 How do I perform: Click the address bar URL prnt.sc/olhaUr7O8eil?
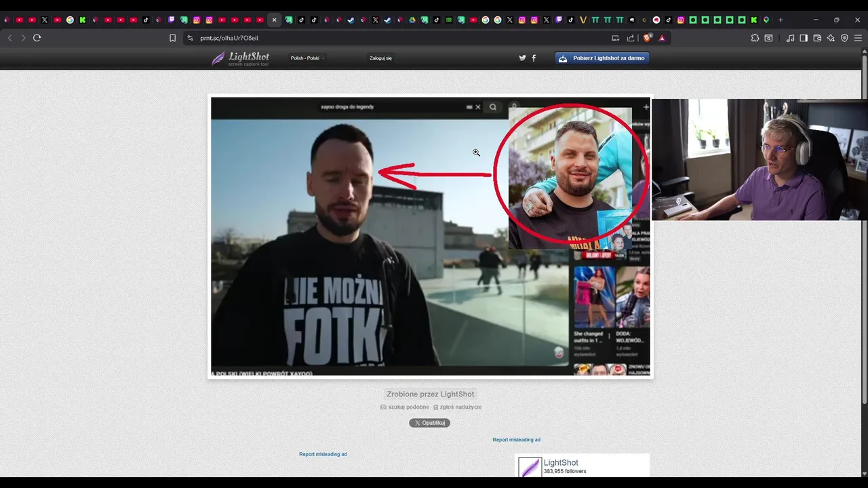[x=229, y=38]
